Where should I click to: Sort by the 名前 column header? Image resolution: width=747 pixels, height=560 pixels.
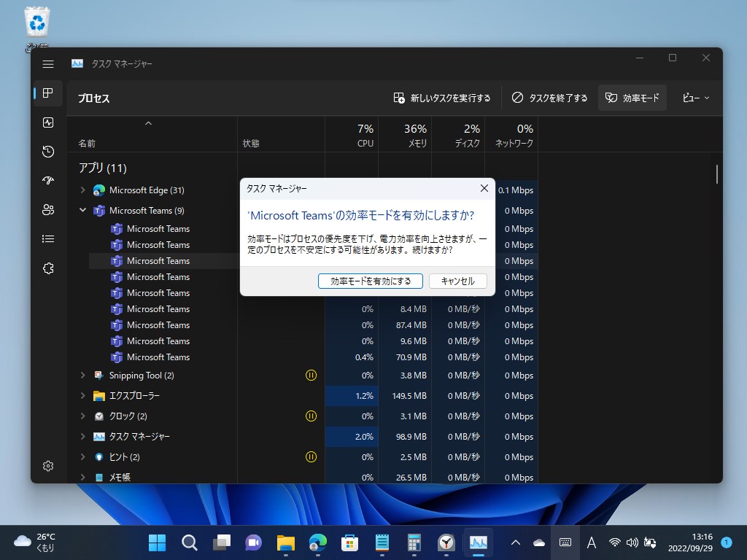[x=152, y=134]
